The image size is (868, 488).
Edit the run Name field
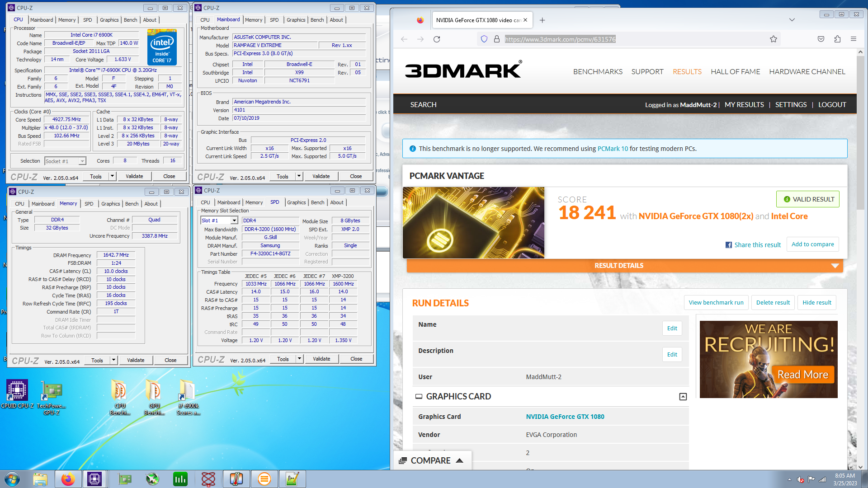672,328
